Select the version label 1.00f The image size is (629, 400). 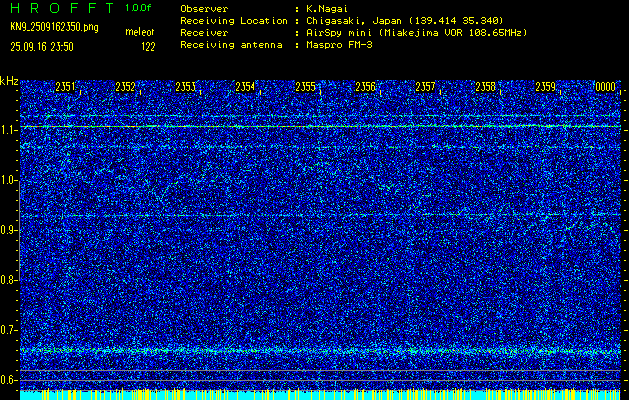[138, 8]
